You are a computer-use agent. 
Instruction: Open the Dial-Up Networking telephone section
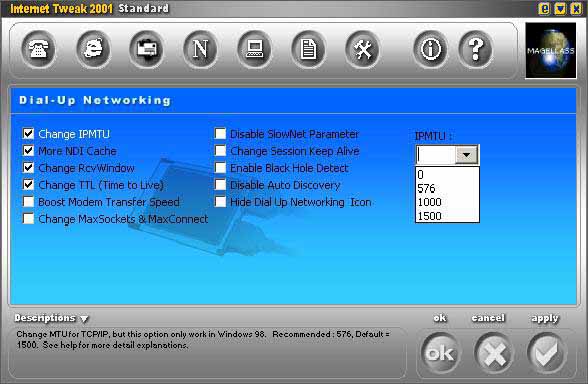pyautogui.click(x=39, y=49)
